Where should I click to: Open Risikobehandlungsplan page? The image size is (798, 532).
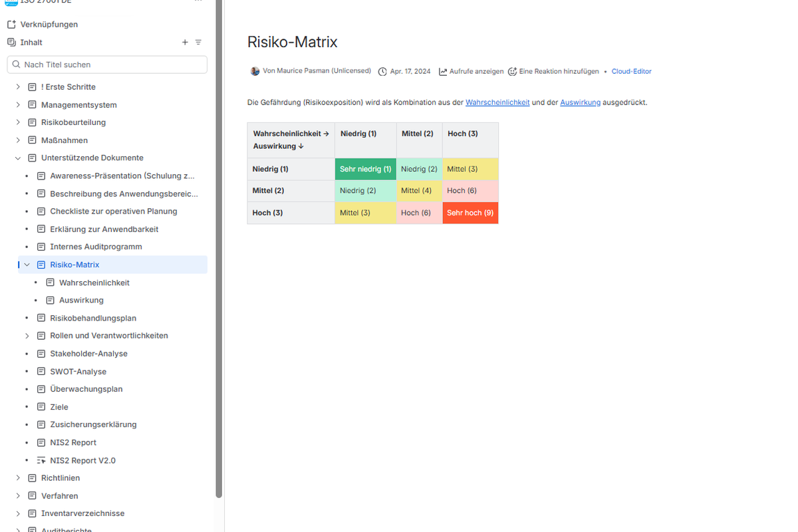[93, 318]
